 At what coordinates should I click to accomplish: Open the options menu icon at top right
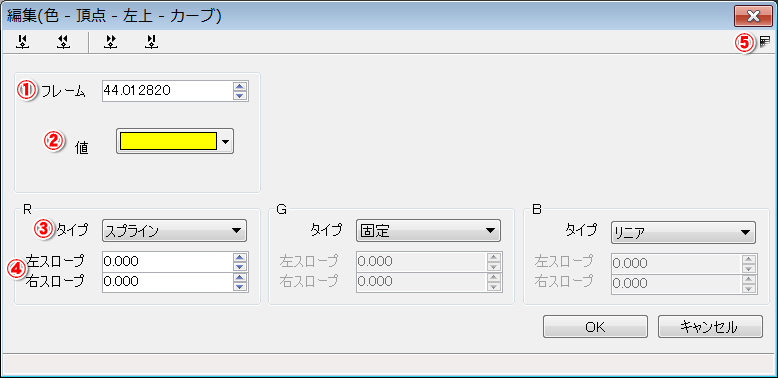coord(765,43)
